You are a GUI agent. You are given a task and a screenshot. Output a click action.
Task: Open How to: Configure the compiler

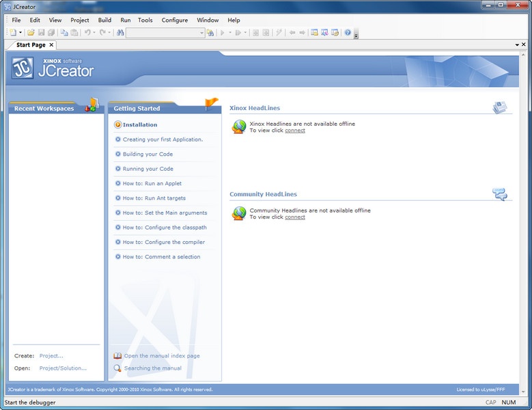point(164,242)
